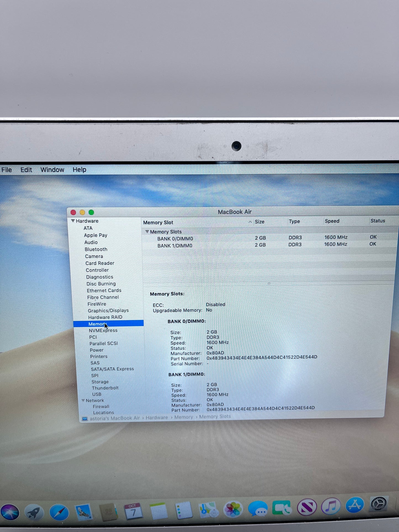Viewport: 399px width, 532px height.
Task: Select Camera in the sidebar
Action: click(94, 256)
